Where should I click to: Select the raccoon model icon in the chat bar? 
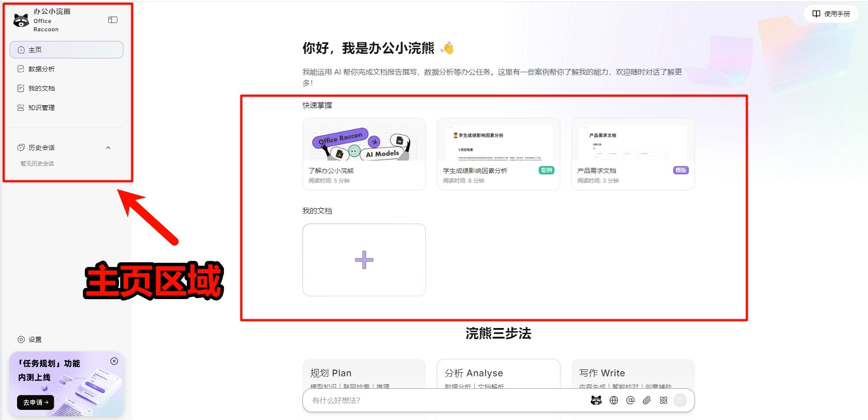tap(597, 400)
